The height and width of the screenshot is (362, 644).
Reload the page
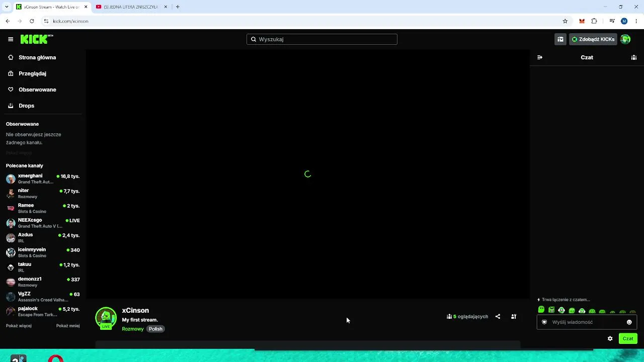click(x=32, y=21)
